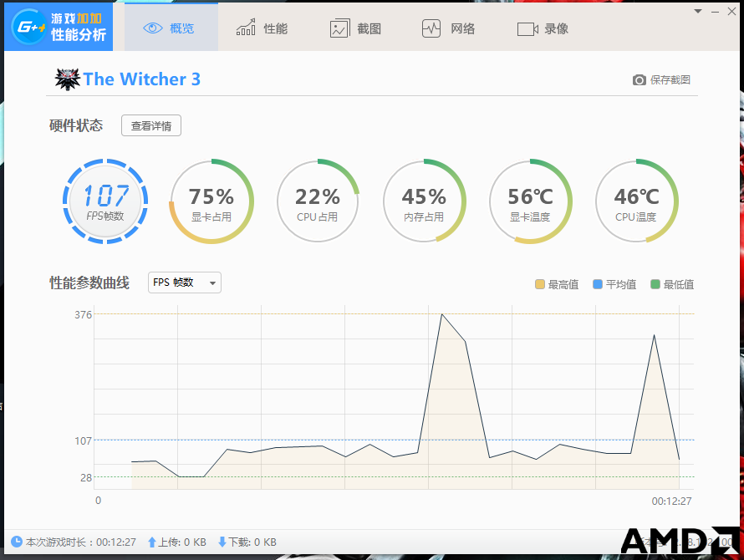Click The Witcher 3 game title

(142, 79)
